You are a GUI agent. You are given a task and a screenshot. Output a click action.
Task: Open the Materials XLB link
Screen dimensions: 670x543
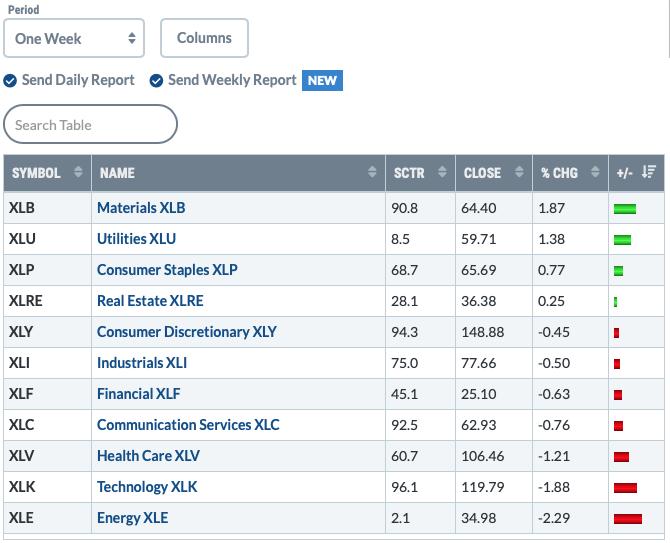click(x=141, y=208)
